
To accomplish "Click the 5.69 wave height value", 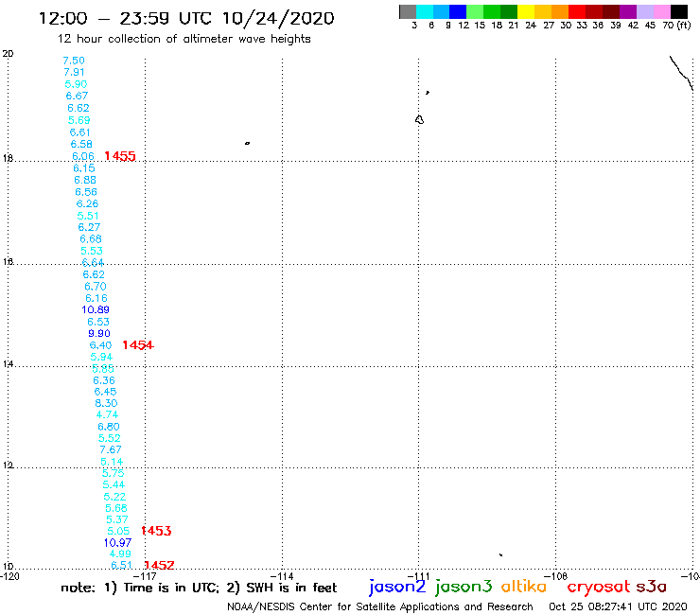I will click(79, 120).
